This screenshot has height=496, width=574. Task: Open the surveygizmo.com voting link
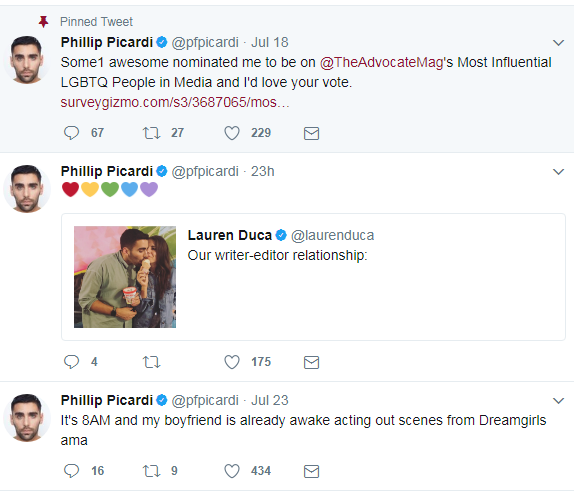(x=175, y=102)
